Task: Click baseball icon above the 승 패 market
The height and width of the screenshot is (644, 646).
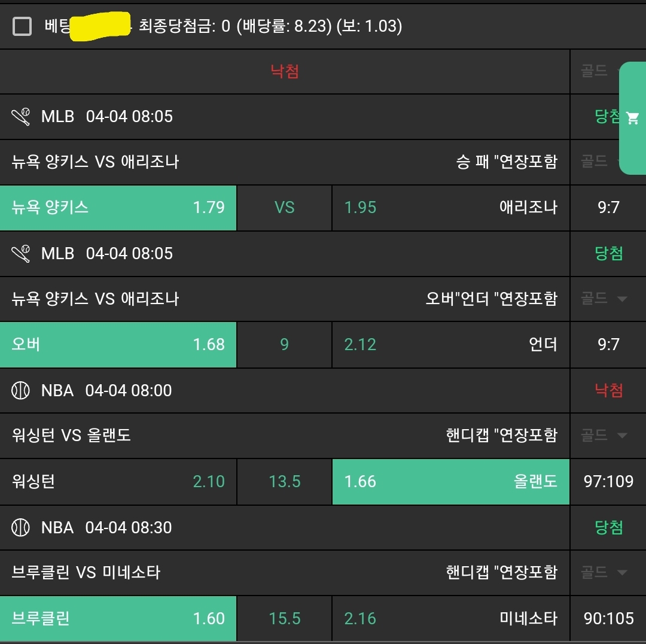Action: pos(21,117)
